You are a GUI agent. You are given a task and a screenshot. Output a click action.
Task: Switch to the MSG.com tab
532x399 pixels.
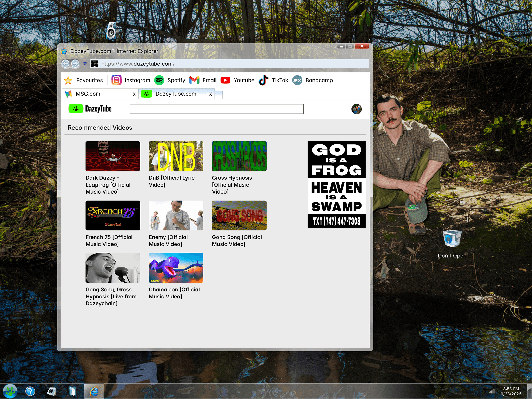click(100, 94)
